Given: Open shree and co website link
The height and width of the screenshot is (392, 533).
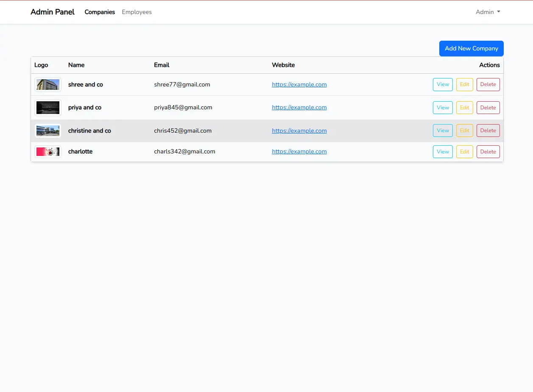Looking at the screenshot, I should [299, 84].
